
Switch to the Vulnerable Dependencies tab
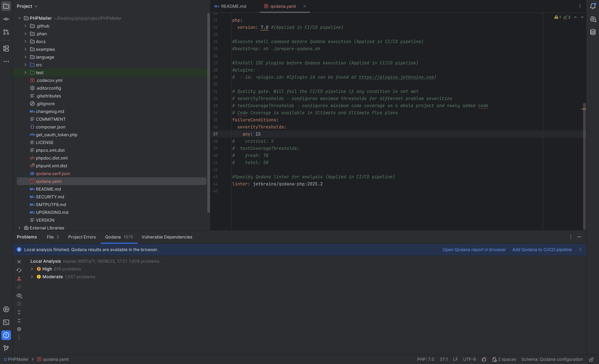[167, 237]
